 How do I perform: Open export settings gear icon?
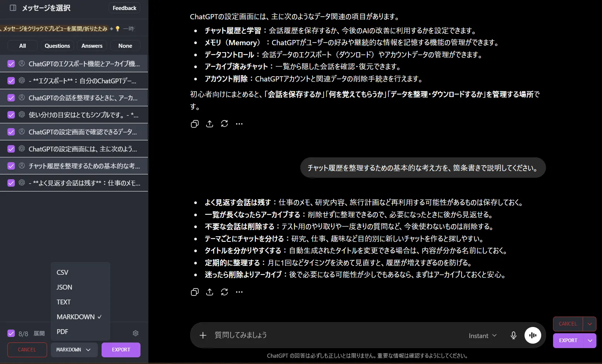136,333
